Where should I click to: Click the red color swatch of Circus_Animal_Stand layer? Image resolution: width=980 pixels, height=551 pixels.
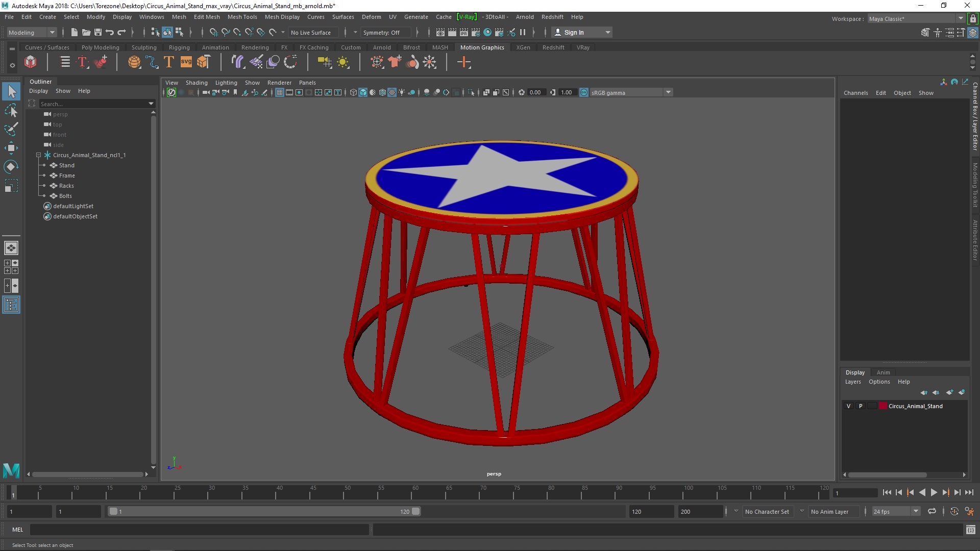point(883,406)
